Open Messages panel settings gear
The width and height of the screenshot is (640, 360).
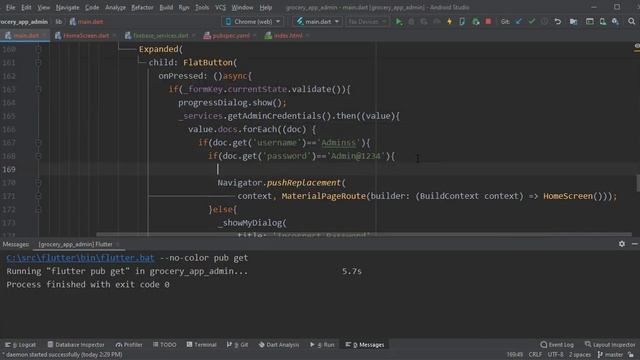(x=622, y=244)
